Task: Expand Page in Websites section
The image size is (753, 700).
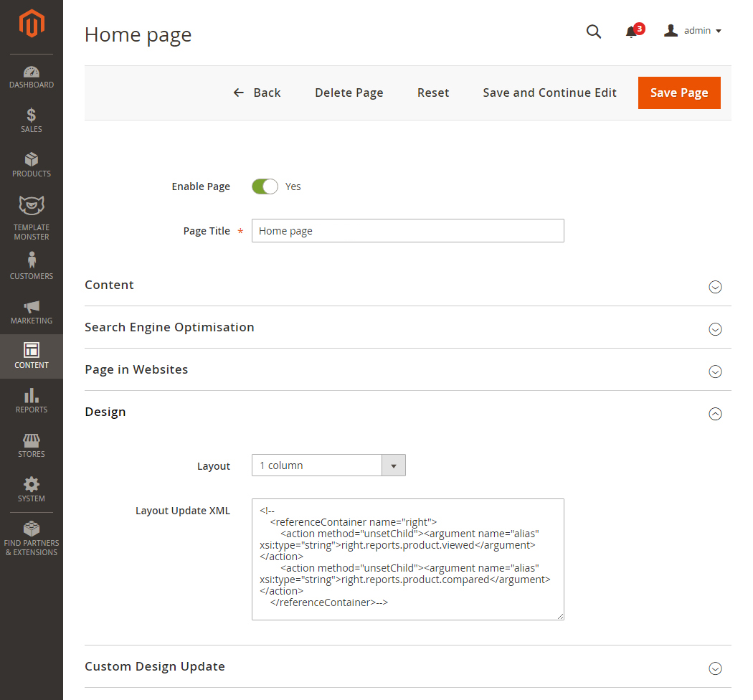Action: (715, 372)
